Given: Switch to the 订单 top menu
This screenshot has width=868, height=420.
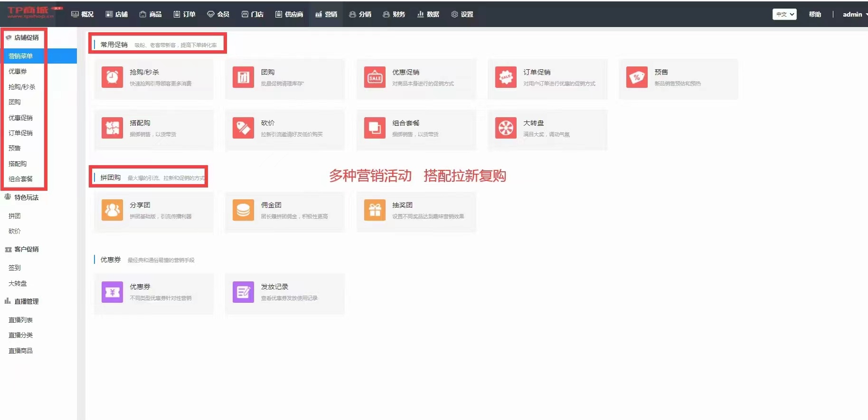Looking at the screenshot, I should click(184, 14).
